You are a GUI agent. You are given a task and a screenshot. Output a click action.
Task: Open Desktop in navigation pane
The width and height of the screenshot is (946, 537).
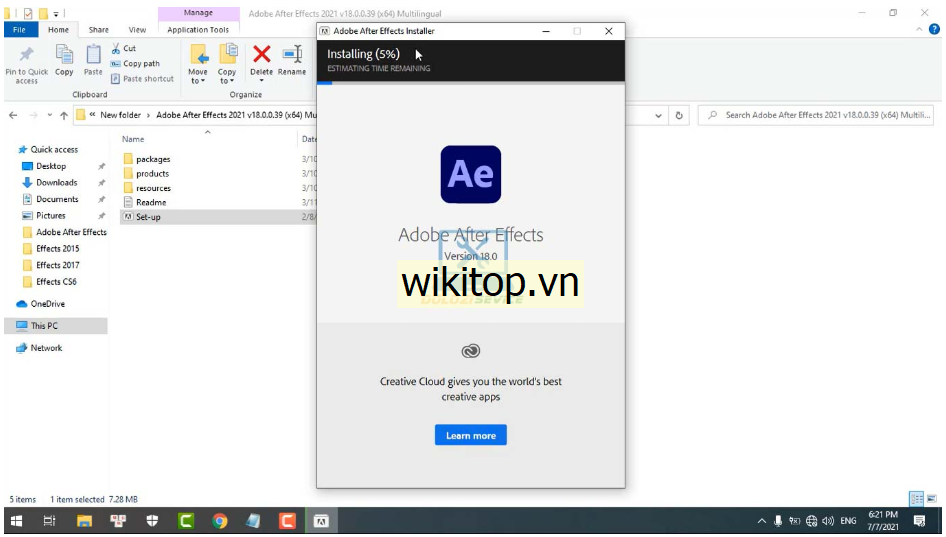[51, 166]
